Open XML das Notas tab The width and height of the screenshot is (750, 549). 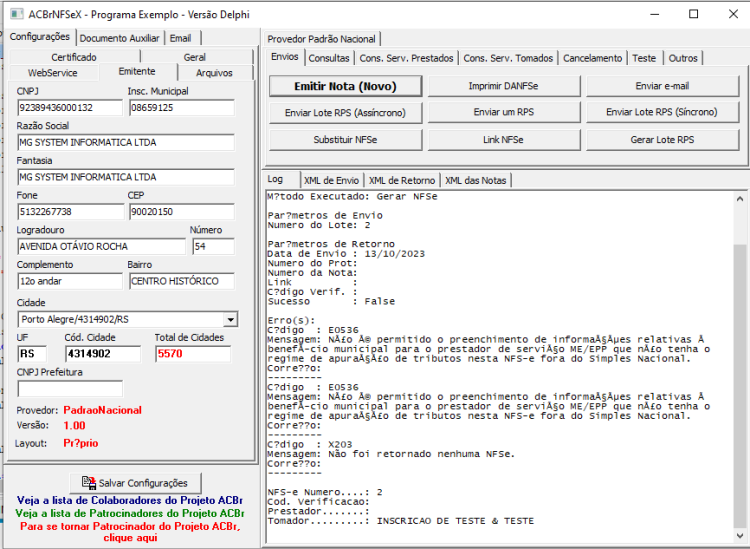476,181
